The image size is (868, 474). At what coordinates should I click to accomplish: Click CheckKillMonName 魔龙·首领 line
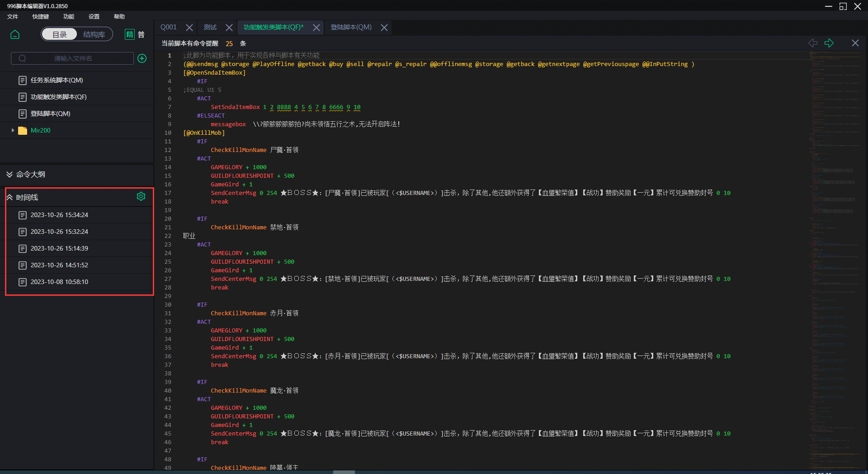pyautogui.click(x=255, y=391)
